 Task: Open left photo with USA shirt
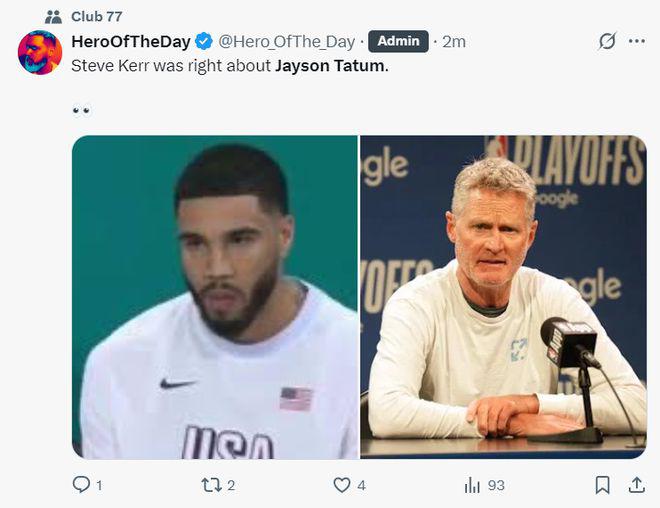[215, 297]
